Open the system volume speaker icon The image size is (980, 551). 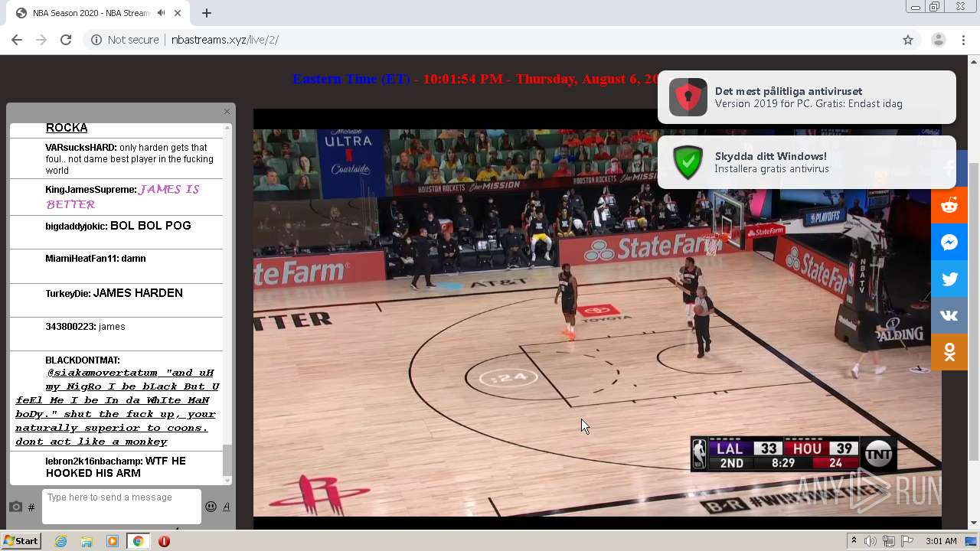(x=871, y=541)
